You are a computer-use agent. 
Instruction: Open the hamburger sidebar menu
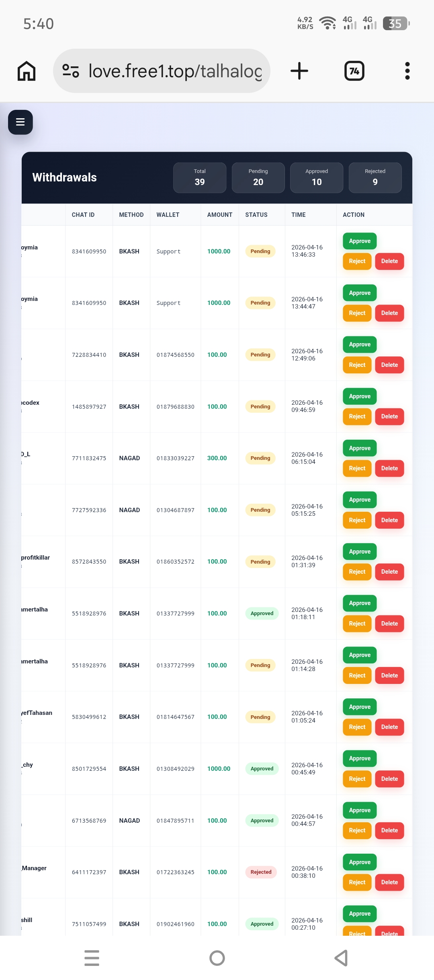(20, 122)
